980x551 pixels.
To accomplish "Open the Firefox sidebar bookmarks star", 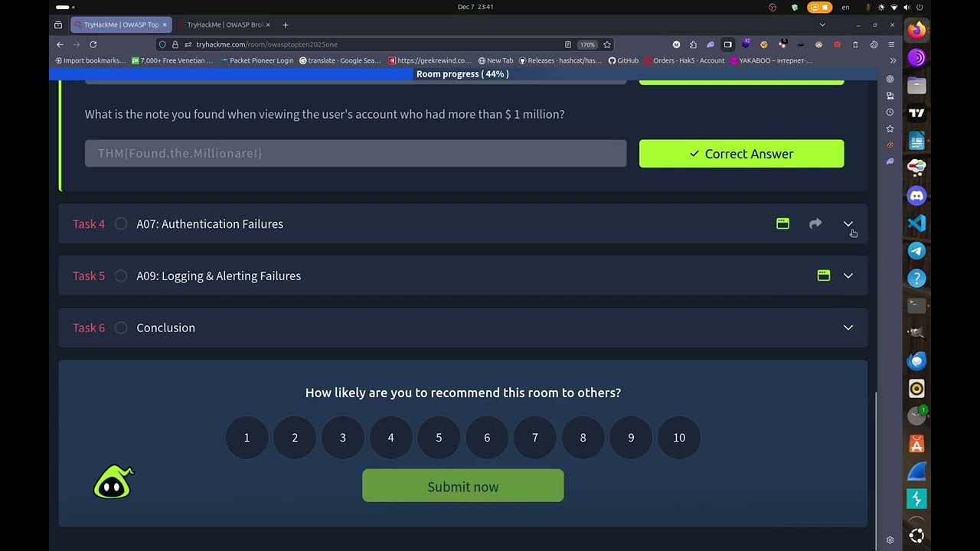I will click(x=890, y=129).
